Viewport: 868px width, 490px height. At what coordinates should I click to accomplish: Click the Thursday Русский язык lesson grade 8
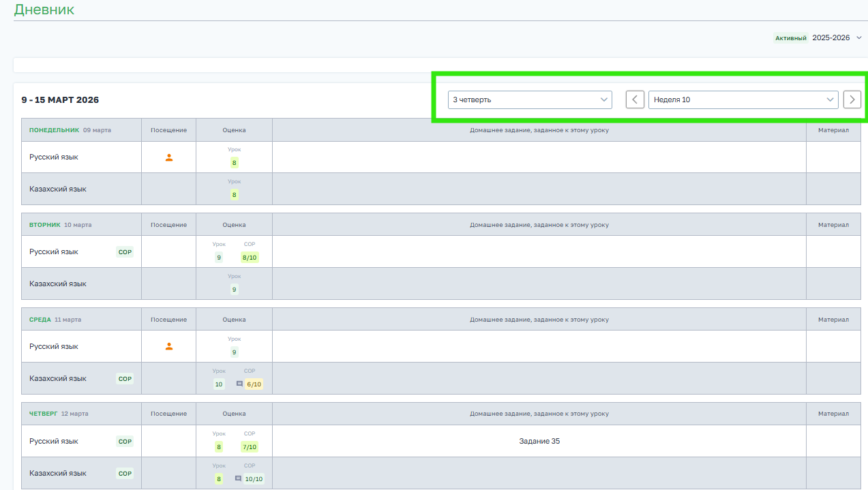(x=219, y=447)
